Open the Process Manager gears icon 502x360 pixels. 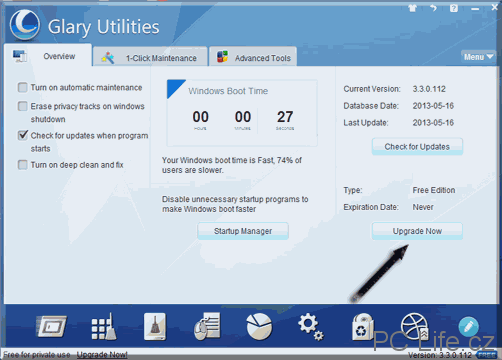tap(310, 327)
